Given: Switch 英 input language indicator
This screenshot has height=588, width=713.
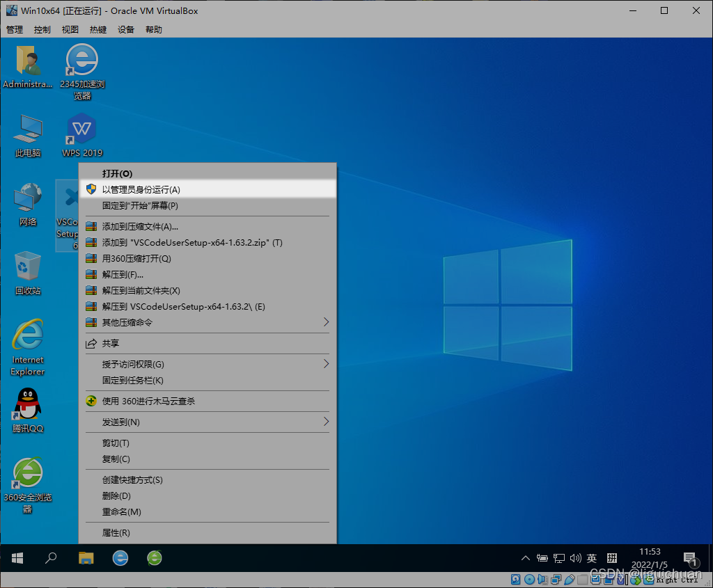Looking at the screenshot, I should tap(592, 558).
